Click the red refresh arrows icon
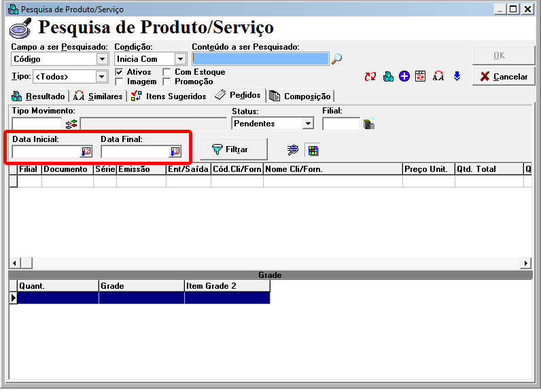This screenshot has width=541, height=392. pos(370,77)
